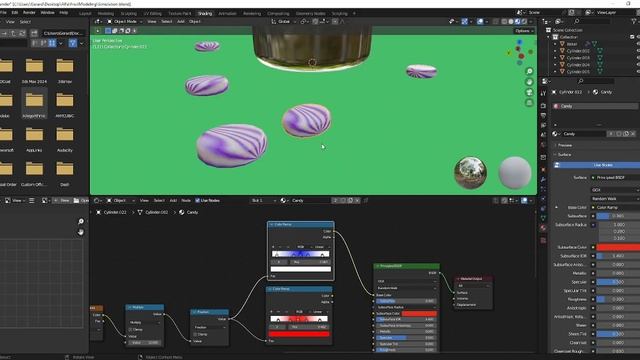Switch to the Geometry Nodes workspace tab
Screen dimensions: 640x360
[310, 13]
